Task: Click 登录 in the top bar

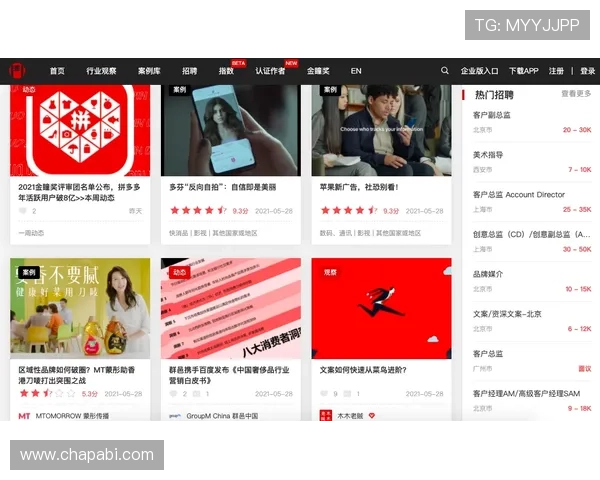Action: [x=587, y=71]
